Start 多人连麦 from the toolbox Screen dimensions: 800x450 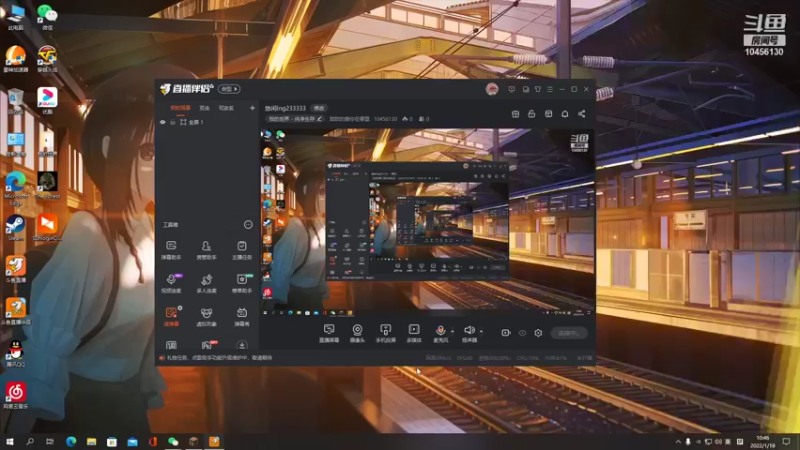pyautogui.click(x=206, y=283)
